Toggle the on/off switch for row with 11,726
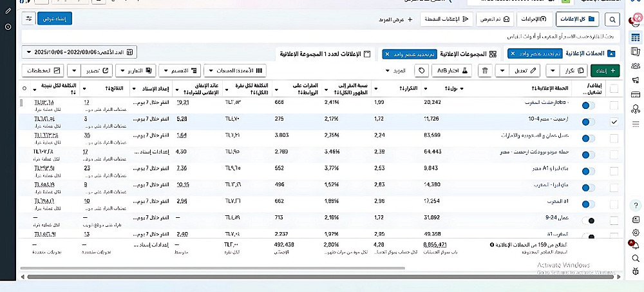The height and width of the screenshot is (292, 644). click(589, 122)
